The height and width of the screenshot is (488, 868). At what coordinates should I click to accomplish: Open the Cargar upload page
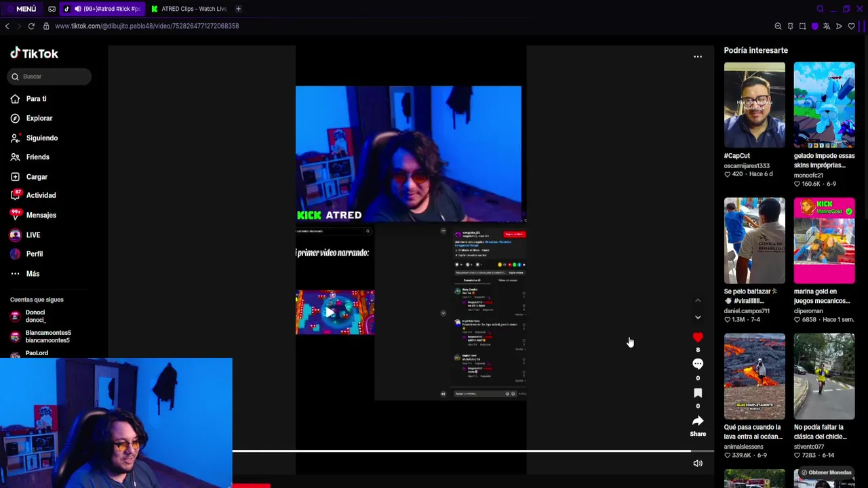point(37,177)
